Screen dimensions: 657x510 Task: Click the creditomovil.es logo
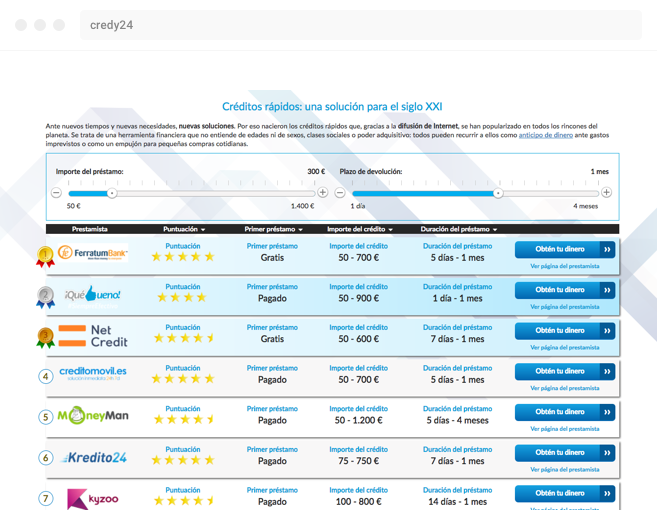click(x=93, y=373)
